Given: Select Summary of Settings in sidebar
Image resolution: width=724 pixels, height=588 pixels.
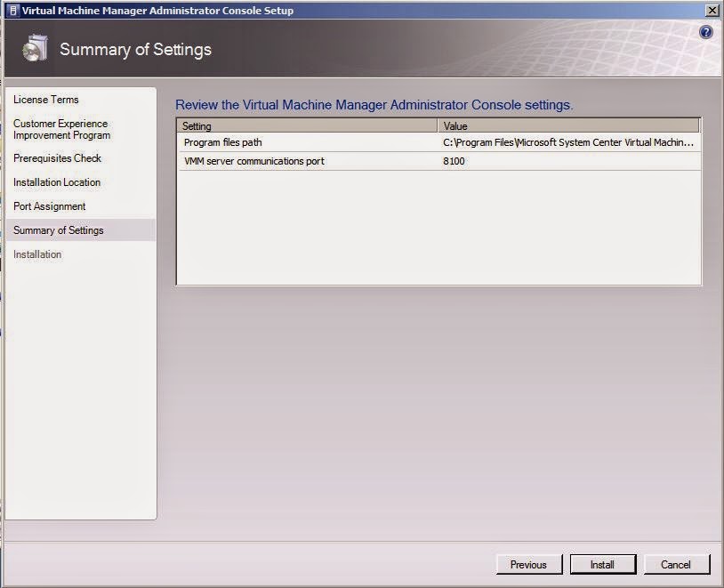Looking at the screenshot, I should point(81,230).
